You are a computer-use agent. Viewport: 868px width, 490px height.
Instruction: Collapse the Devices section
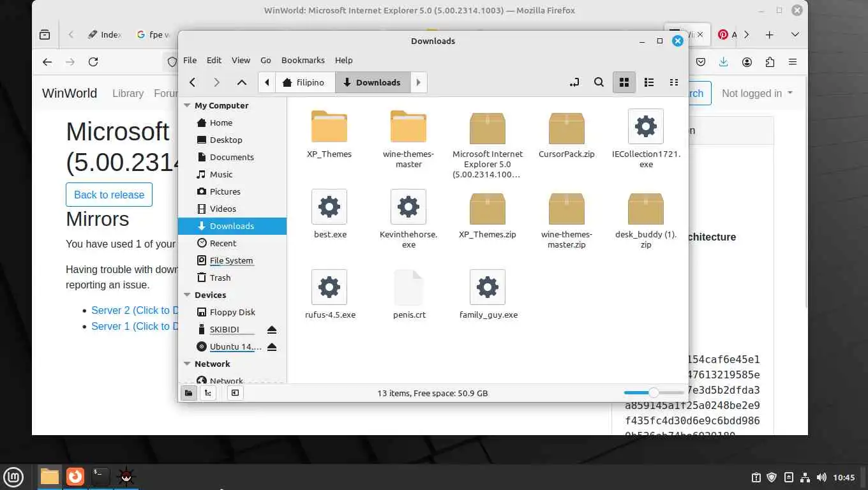(187, 295)
